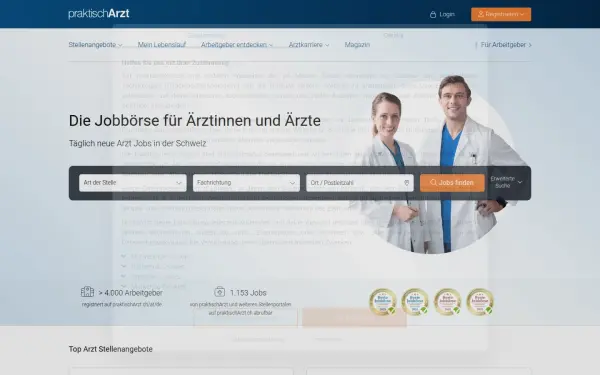The image size is (600, 375).
Task: Click the text Täglich neue Arzt Jobs in der Schweiz
Action: [138, 143]
